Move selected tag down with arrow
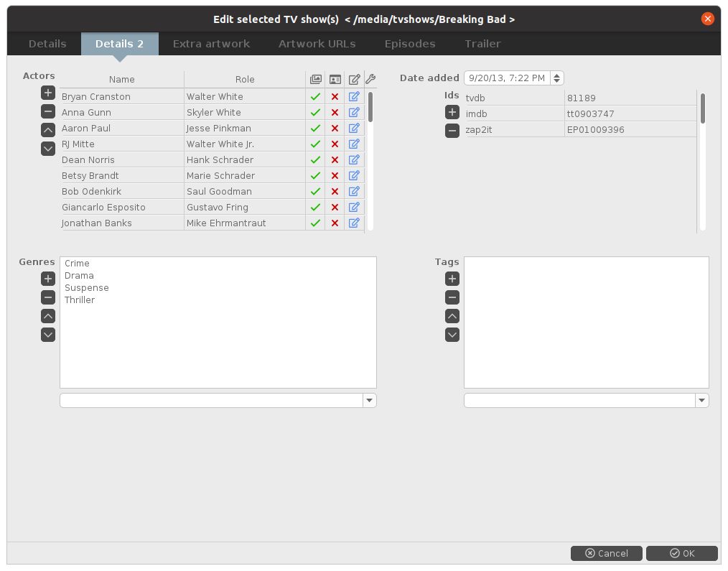728x571 pixels. point(452,335)
